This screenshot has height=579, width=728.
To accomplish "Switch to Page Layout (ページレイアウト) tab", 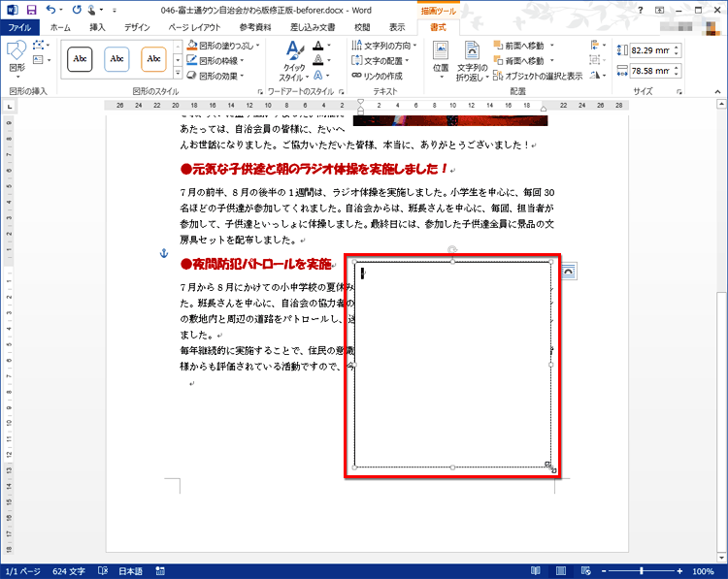I will coord(194,27).
